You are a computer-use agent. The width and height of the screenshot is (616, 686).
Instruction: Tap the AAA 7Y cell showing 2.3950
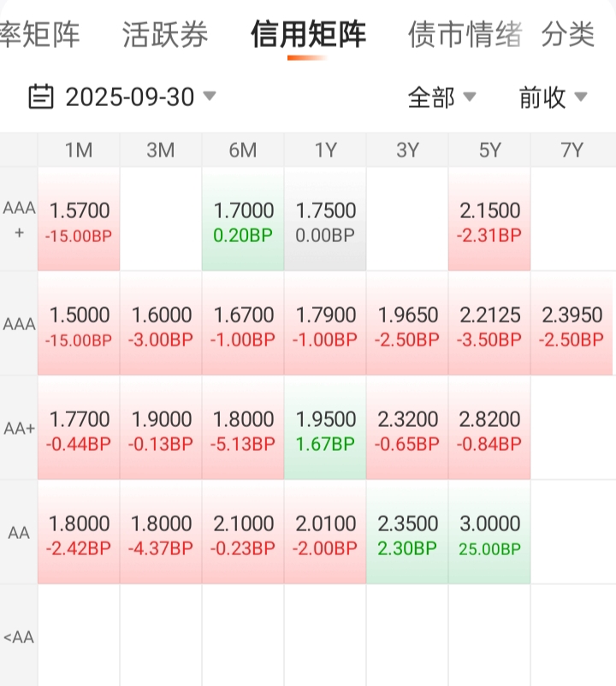pos(572,325)
